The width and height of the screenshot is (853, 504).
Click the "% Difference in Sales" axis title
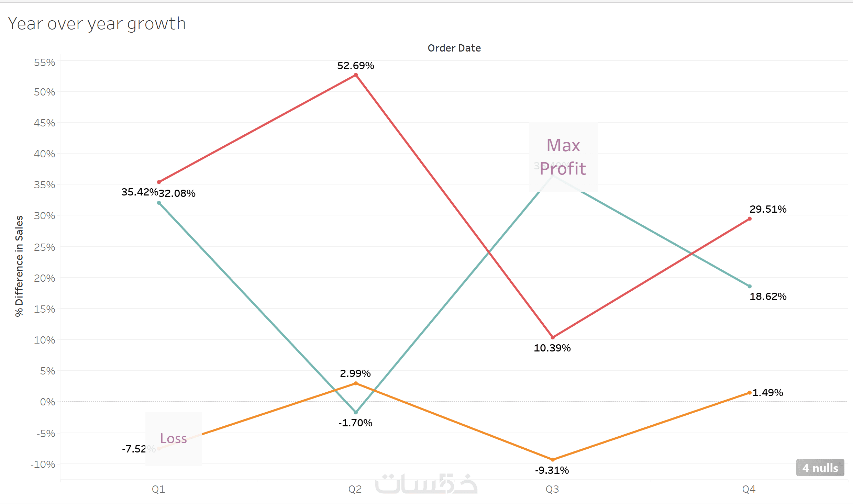pyautogui.click(x=19, y=266)
